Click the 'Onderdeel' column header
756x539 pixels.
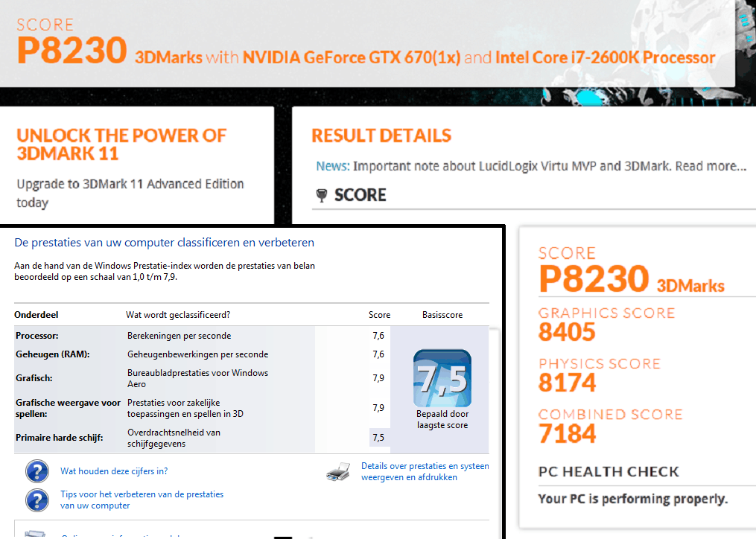click(36, 315)
